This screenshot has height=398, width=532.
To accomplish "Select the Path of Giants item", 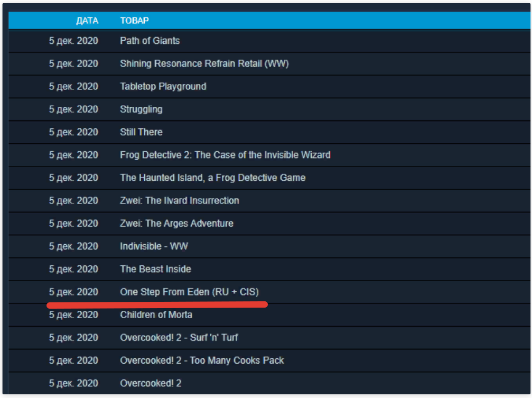I will (x=150, y=41).
